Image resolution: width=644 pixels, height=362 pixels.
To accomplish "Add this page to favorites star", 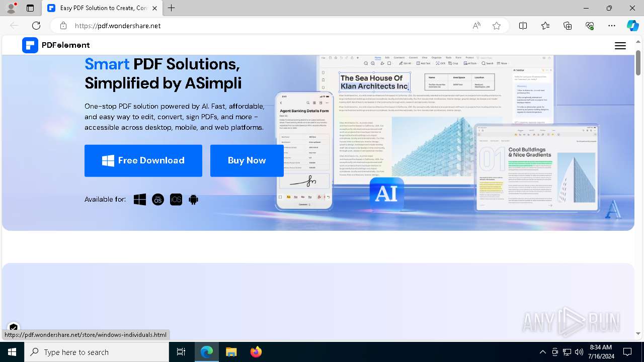I will click(x=497, y=26).
